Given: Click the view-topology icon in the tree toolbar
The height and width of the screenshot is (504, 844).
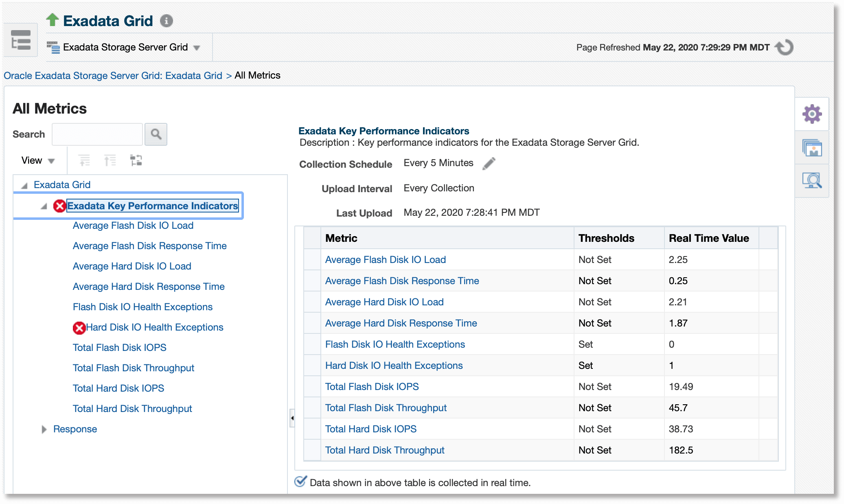Looking at the screenshot, I should [136, 160].
